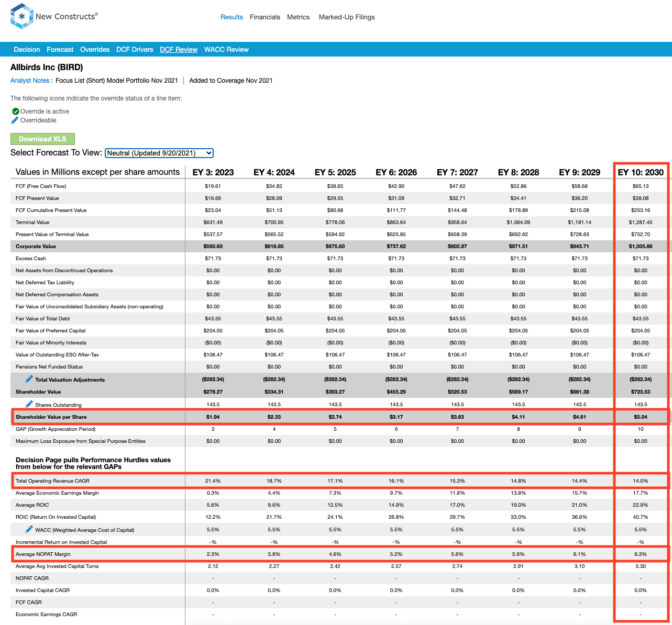The image size is (672, 625).
Task: Click the FCF Present Value row label
Action: (x=37, y=198)
